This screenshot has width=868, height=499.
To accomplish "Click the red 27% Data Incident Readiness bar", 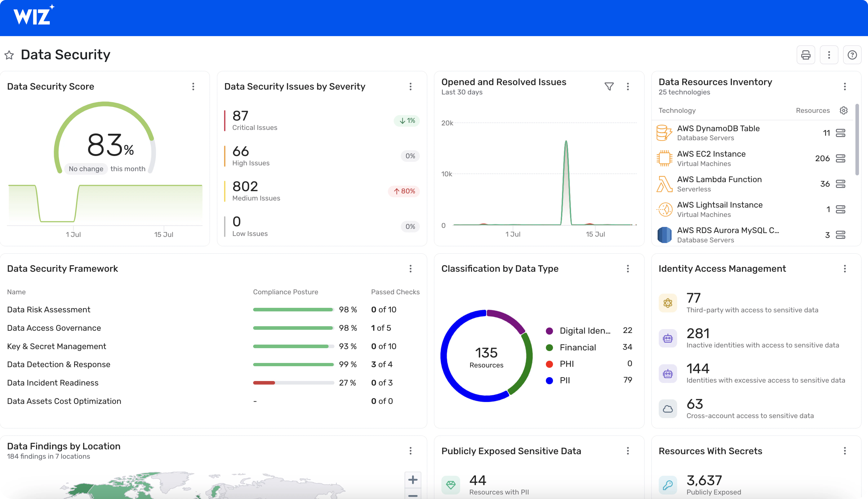I will coord(264,383).
